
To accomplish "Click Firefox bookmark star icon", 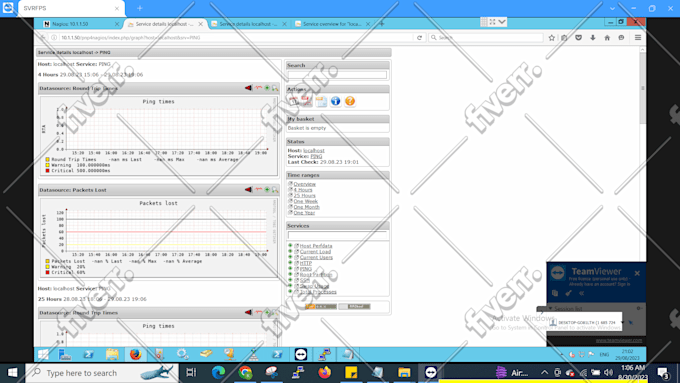I will pos(552,38).
